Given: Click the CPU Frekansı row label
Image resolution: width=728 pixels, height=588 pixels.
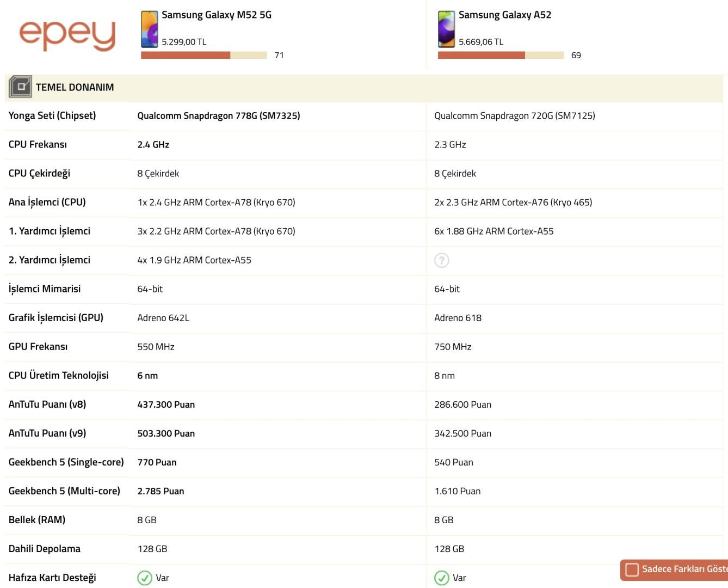Looking at the screenshot, I should (x=38, y=144).
